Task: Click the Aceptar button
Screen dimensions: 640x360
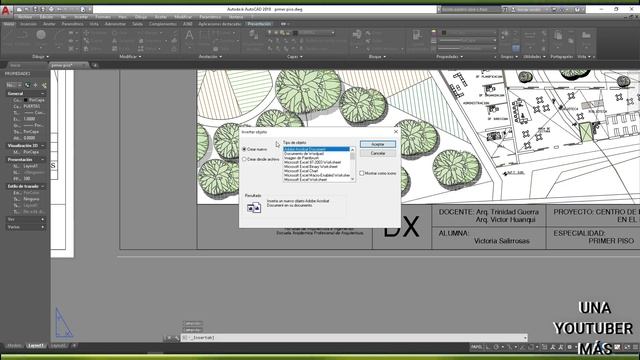Action: click(x=378, y=144)
